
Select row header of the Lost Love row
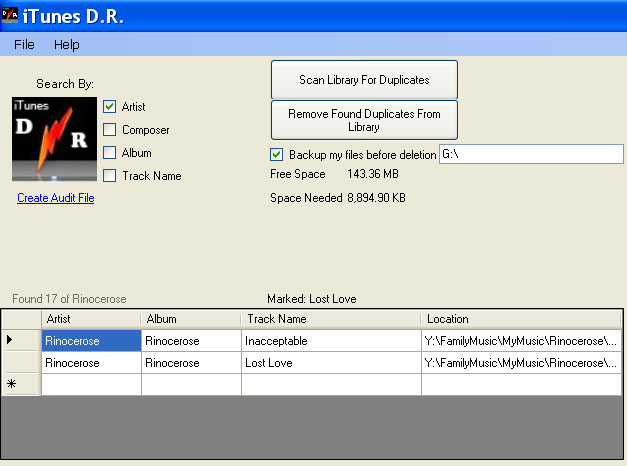pyautogui.click(x=22, y=362)
